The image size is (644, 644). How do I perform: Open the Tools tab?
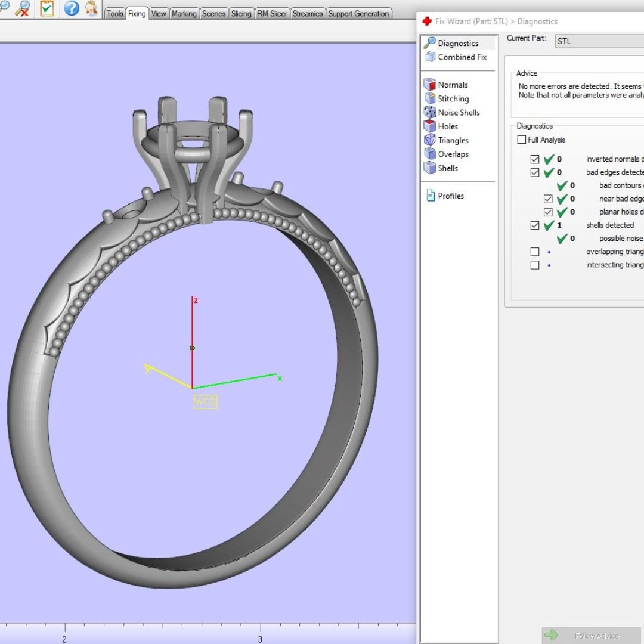[114, 14]
